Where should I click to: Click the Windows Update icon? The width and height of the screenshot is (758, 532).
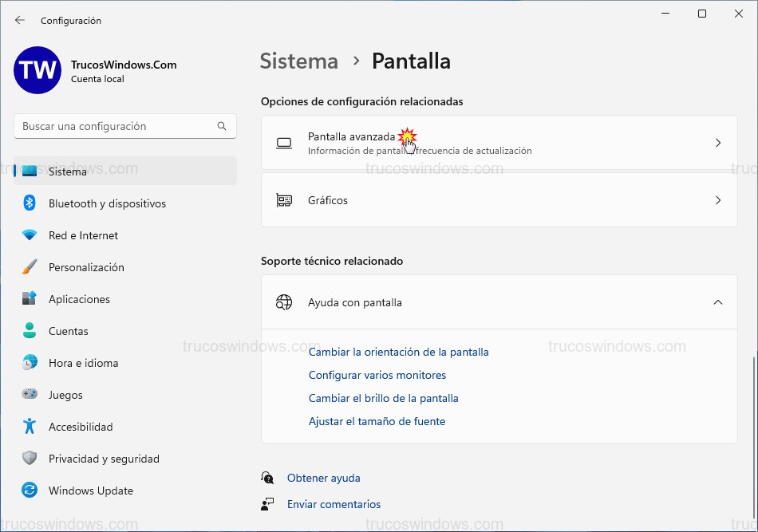pos(30,491)
